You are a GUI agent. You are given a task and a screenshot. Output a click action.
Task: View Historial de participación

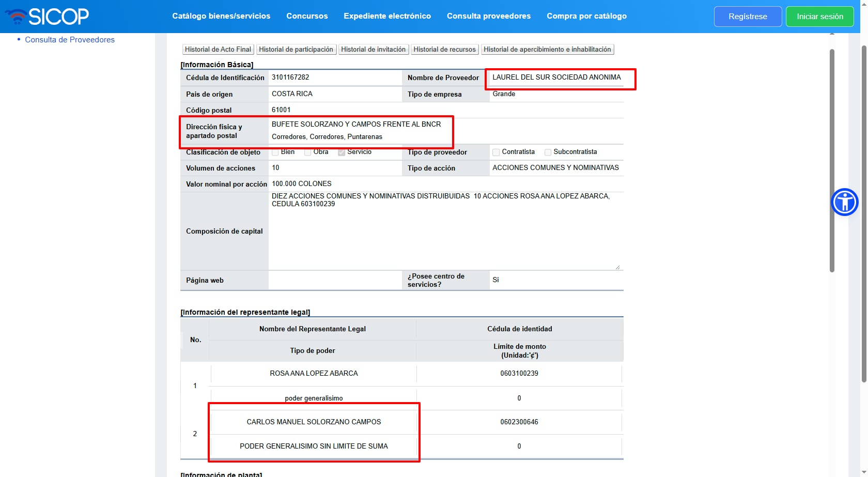pyautogui.click(x=296, y=50)
